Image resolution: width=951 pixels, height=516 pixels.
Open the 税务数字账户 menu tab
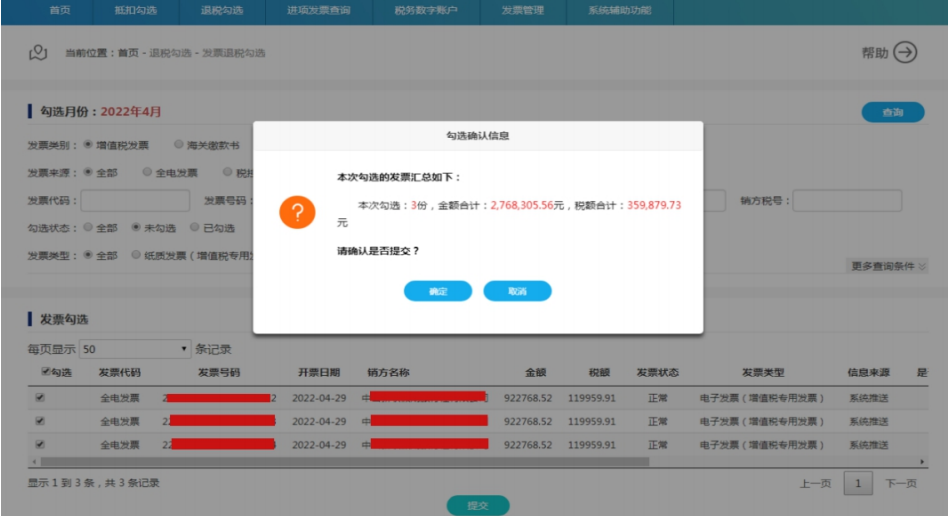coord(426,10)
